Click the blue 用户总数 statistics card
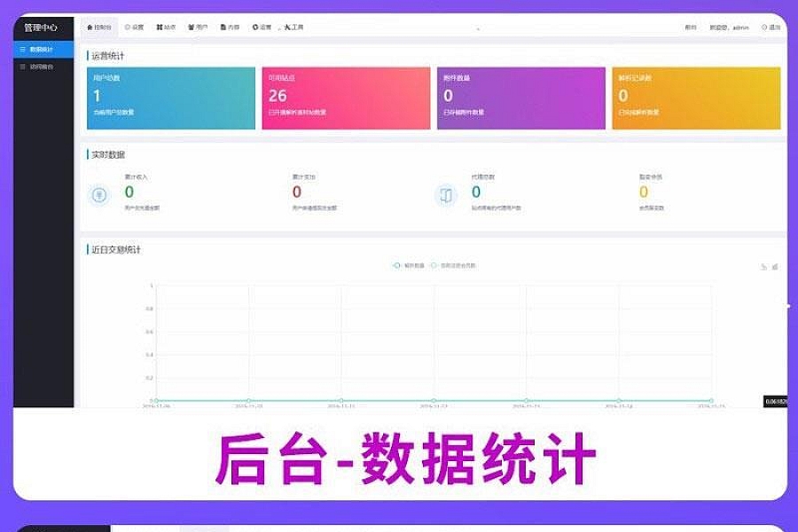798x532 pixels. pyautogui.click(x=171, y=98)
